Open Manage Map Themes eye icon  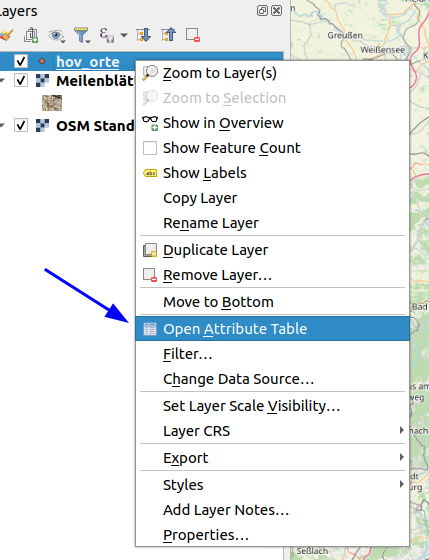coord(56,35)
